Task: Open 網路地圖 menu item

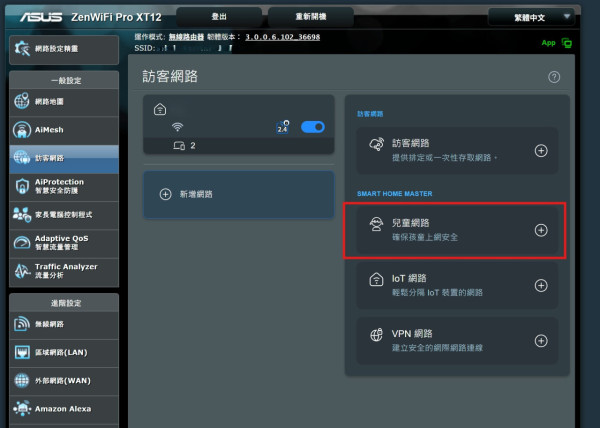Action: 64,101
